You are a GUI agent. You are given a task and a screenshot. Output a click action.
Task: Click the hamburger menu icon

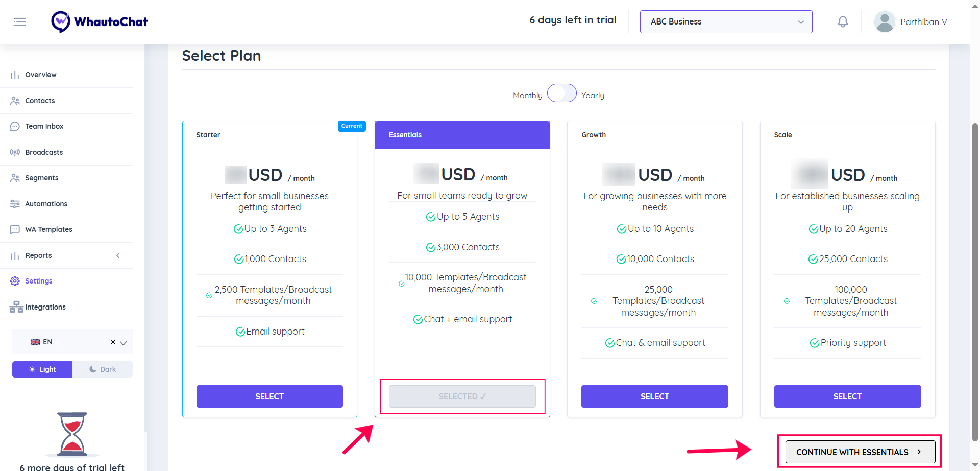[20, 22]
